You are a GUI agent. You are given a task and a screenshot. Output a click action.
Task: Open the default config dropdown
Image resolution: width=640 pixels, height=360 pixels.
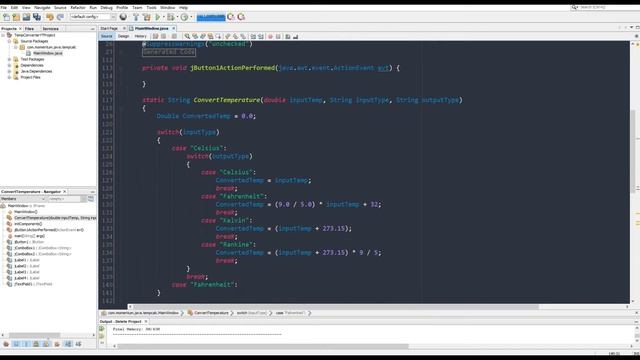(93, 17)
